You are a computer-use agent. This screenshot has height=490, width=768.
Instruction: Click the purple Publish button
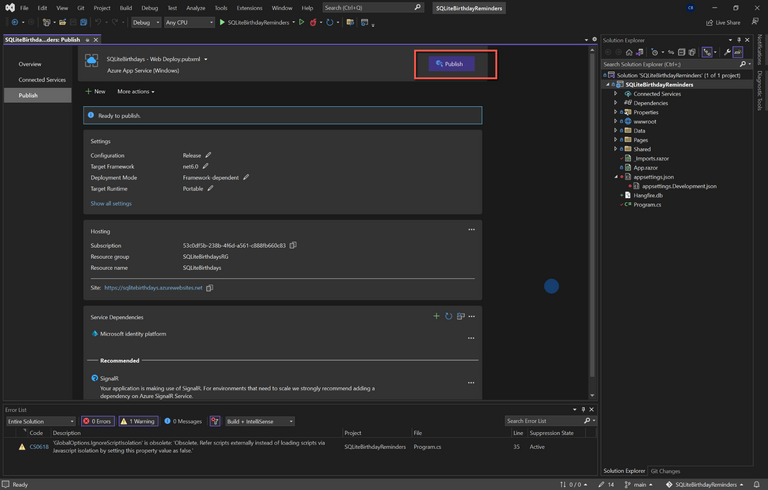[x=450, y=64]
